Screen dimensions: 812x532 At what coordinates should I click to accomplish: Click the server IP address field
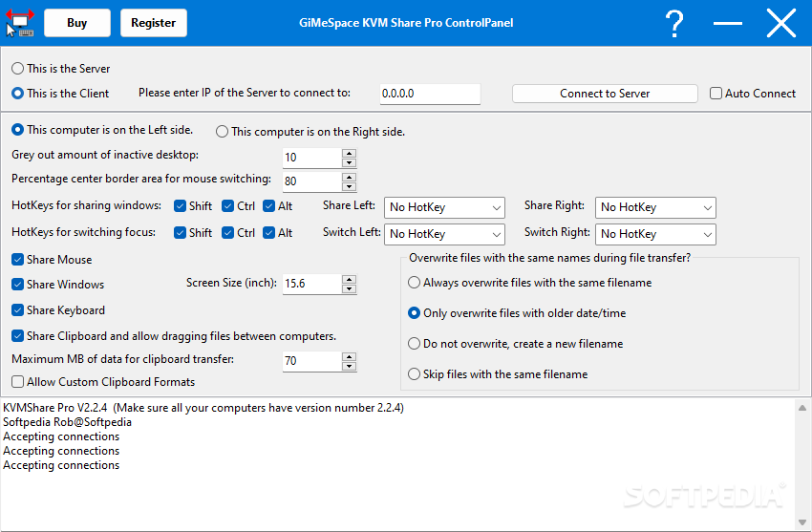tap(430, 94)
